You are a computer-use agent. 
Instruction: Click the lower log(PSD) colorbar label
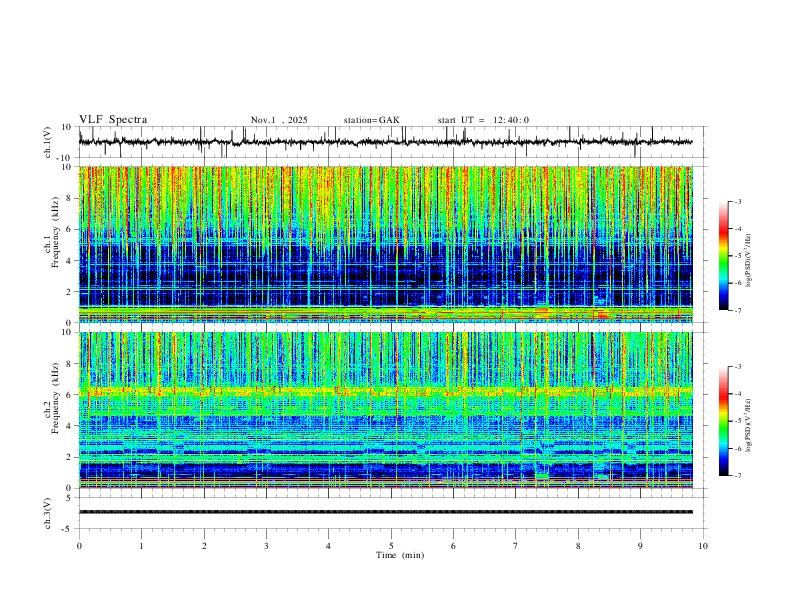pos(748,425)
